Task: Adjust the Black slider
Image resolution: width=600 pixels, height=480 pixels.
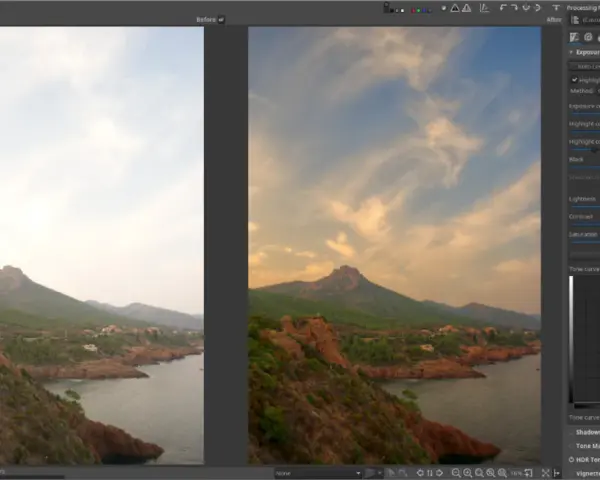Action: 584,167
